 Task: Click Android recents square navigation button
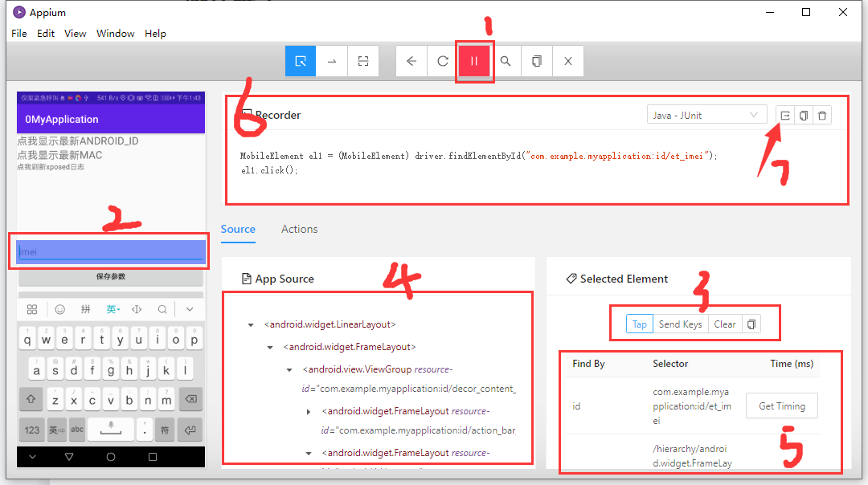point(153,457)
